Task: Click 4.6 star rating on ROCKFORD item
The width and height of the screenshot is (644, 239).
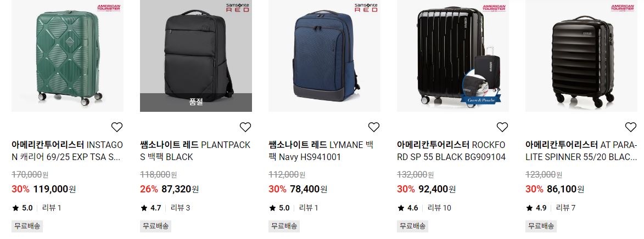Action: point(408,208)
